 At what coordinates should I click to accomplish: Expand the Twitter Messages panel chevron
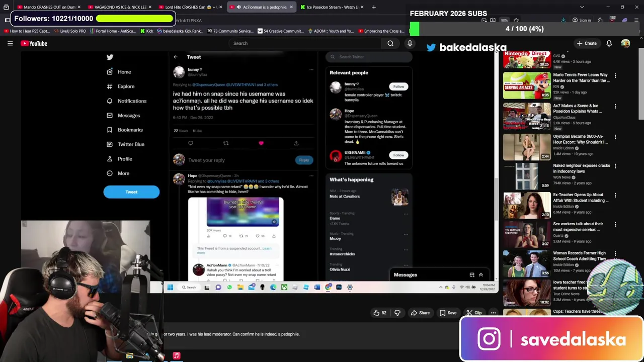click(x=481, y=275)
